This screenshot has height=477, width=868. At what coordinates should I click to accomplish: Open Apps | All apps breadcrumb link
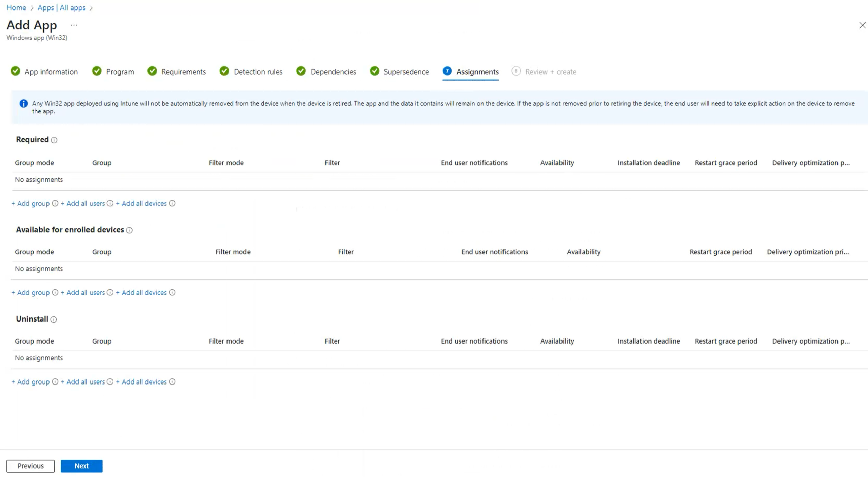(x=61, y=7)
